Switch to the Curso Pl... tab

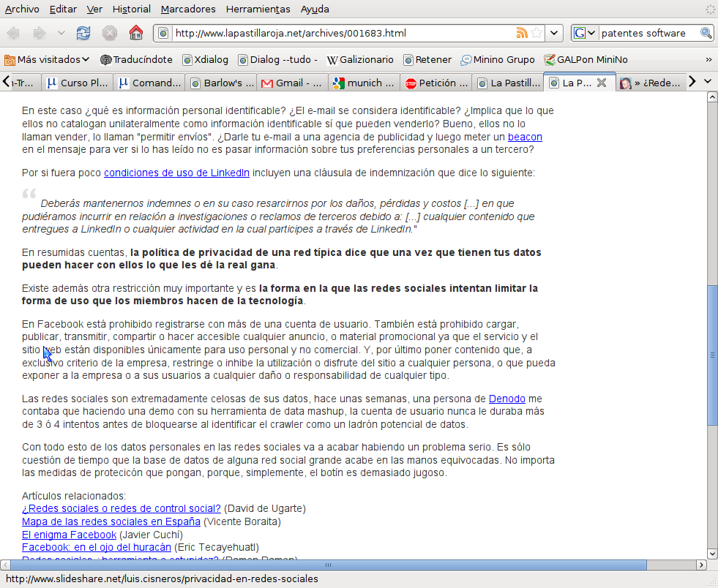77,83
